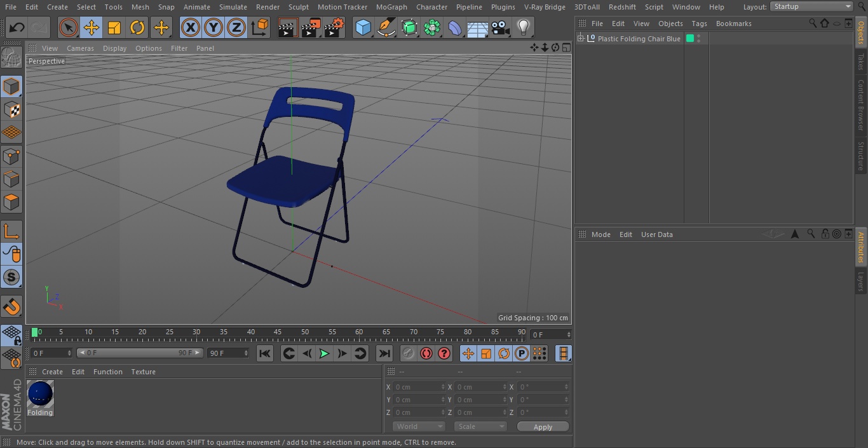Toggle Z axis lock

coord(236,27)
